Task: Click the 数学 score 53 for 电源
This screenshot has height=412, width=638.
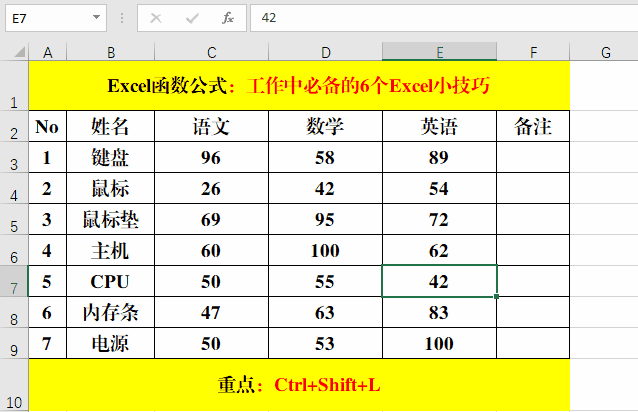Action: coord(326,343)
